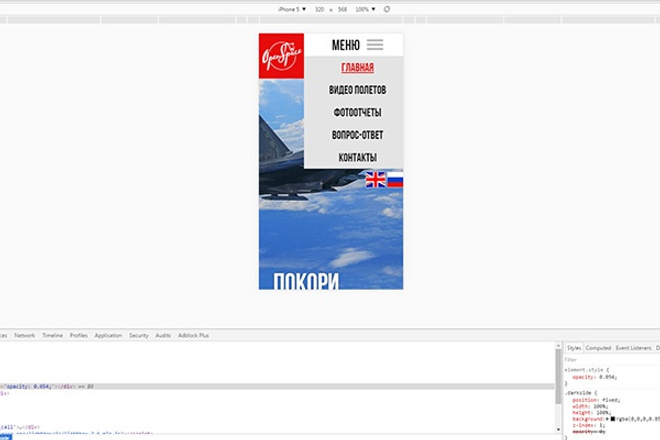
Task: Open the КОНТАКТЫ menu link
Action: pos(357,157)
